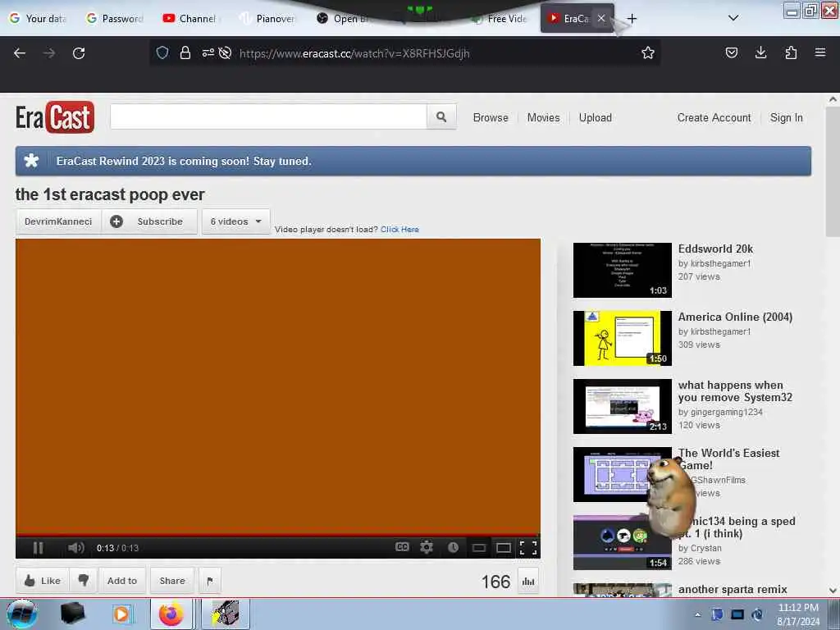The height and width of the screenshot is (630, 840).
Task: Open the site permissions icon in address bar
Action: click(208, 52)
